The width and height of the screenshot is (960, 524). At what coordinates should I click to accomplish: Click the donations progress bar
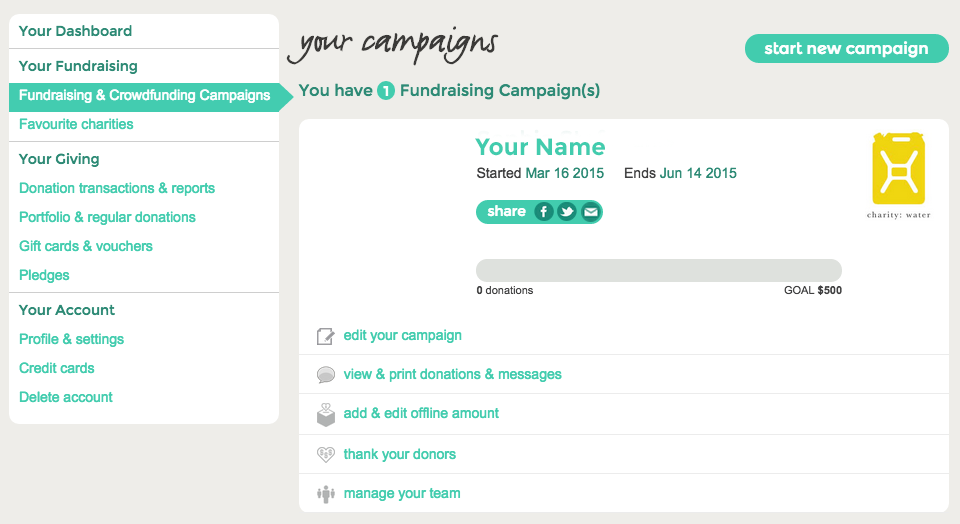(x=659, y=271)
